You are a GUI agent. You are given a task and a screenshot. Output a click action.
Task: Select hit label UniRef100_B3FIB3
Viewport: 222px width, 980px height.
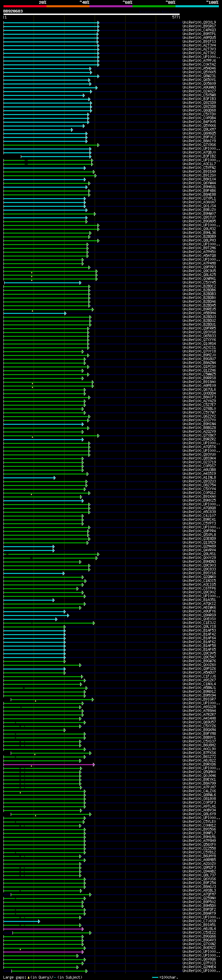199,99
